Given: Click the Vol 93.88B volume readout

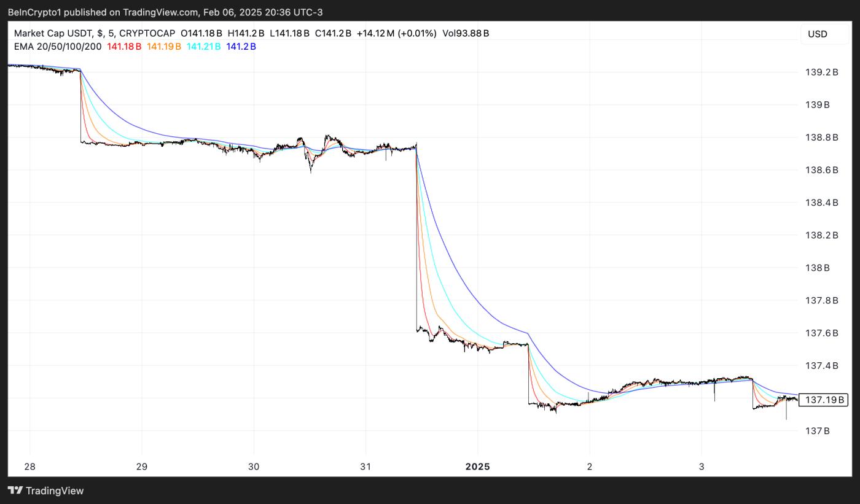Looking at the screenshot, I should coord(464,34).
